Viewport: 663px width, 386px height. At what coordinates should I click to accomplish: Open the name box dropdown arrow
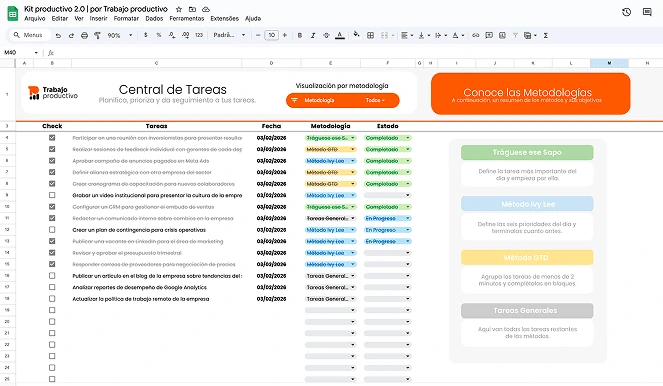[36, 53]
